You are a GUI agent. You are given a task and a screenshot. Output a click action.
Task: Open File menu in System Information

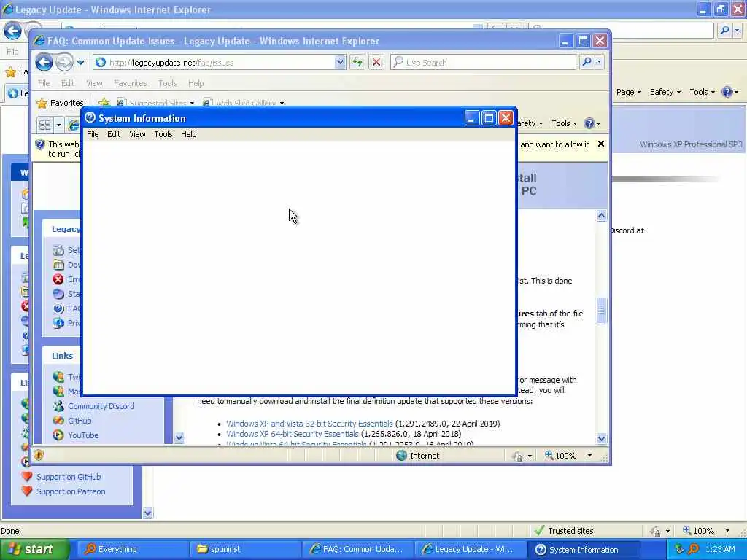pyautogui.click(x=93, y=134)
